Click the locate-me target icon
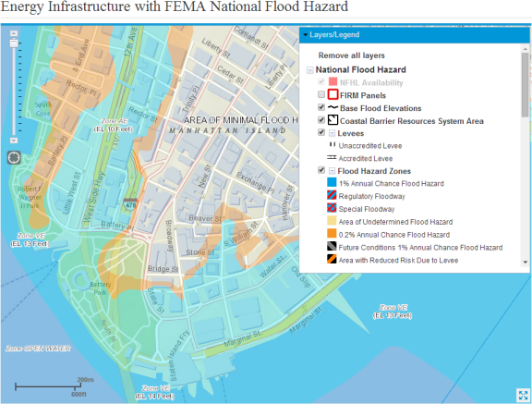 click(14, 157)
